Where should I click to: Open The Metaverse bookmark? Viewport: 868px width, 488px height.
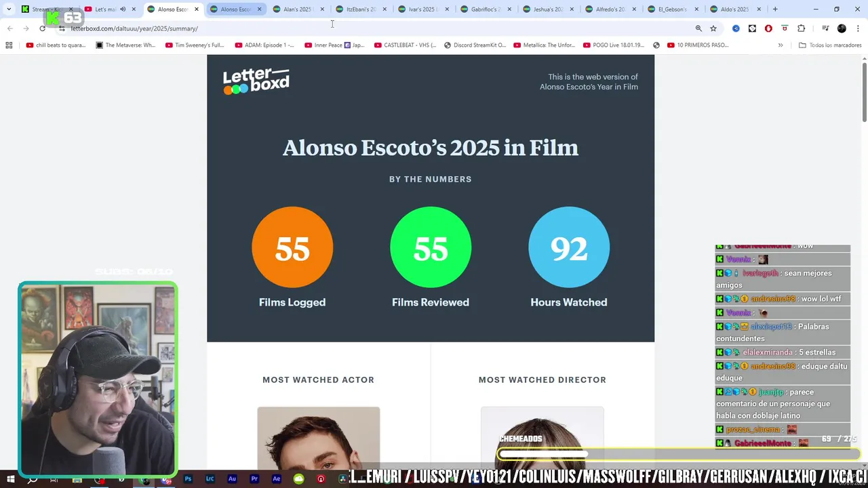point(125,45)
